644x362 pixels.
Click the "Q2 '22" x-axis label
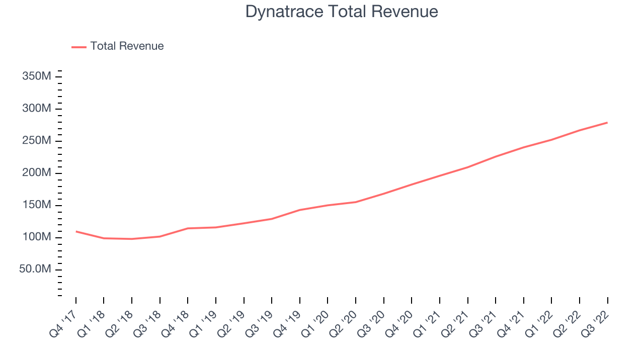567,323
